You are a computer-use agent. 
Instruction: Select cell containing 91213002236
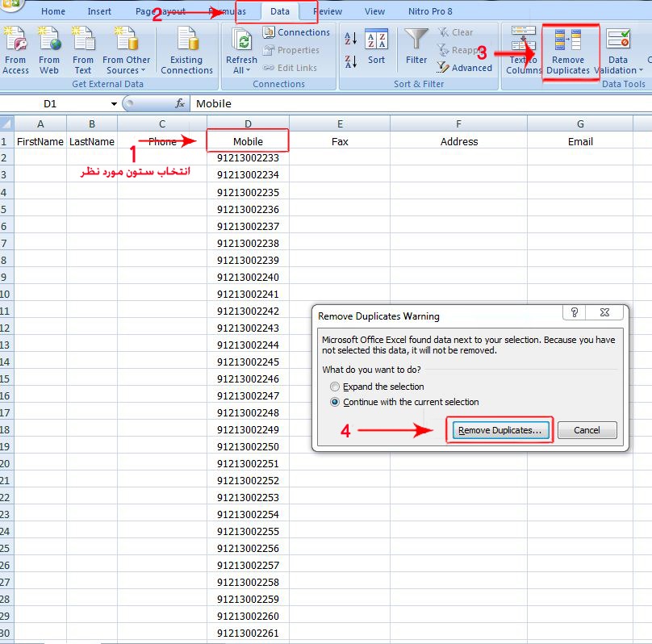248,209
